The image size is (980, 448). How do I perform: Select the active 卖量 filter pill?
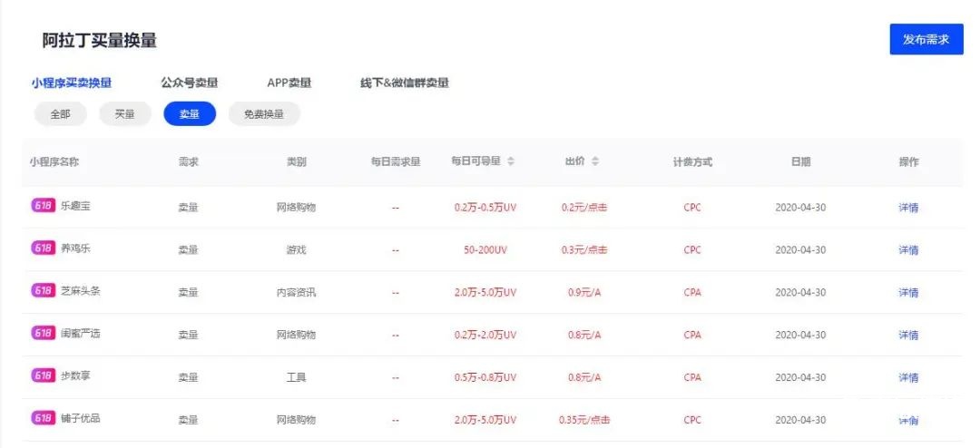(x=190, y=114)
